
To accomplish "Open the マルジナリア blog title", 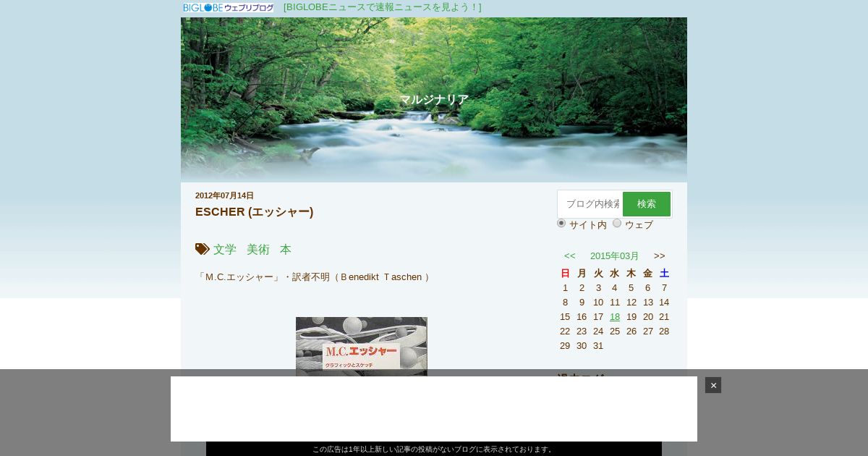I will (x=434, y=100).
